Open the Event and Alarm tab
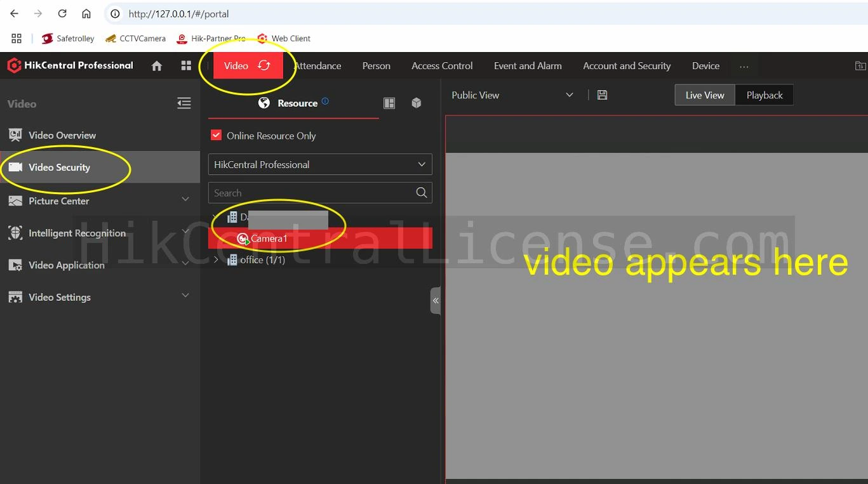Image resolution: width=868 pixels, height=484 pixels. [528, 66]
